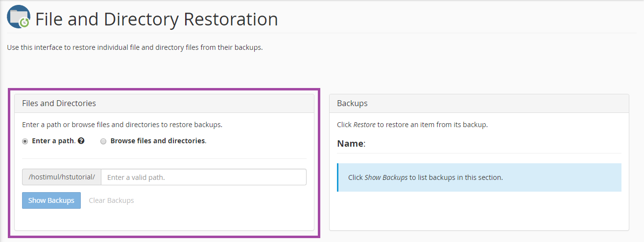Click the italic "Restore" word in Backups panel
The width and height of the screenshot is (644, 242).
(364, 125)
